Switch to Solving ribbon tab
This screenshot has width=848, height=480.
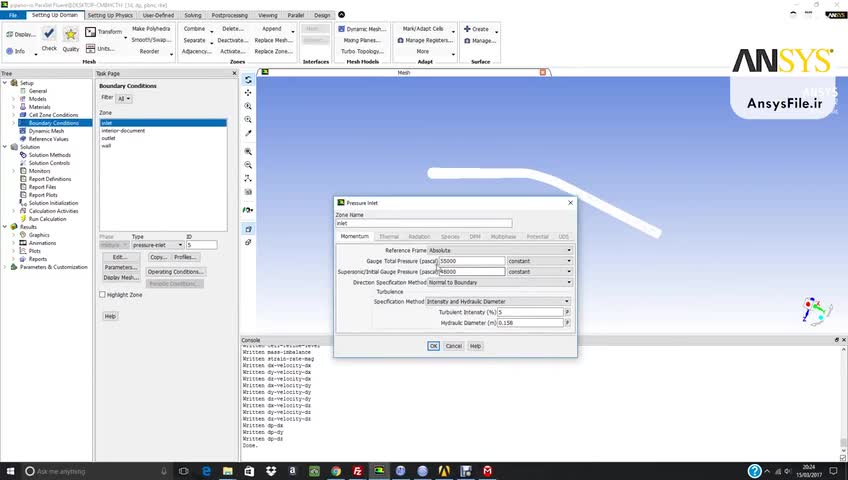coord(193,15)
